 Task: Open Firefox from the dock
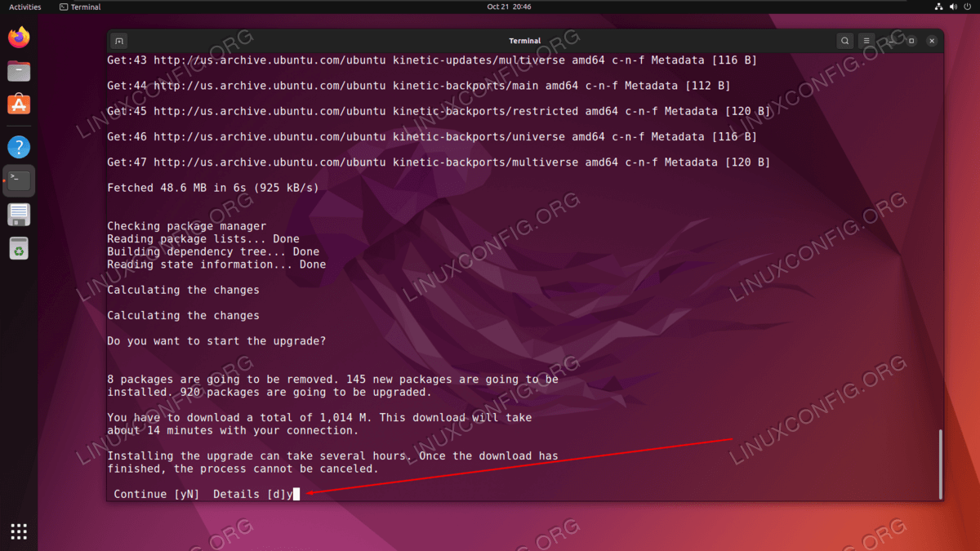coord(19,38)
